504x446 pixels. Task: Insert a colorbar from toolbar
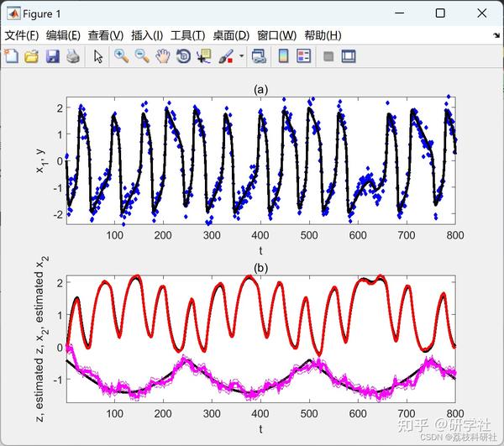tap(283, 56)
